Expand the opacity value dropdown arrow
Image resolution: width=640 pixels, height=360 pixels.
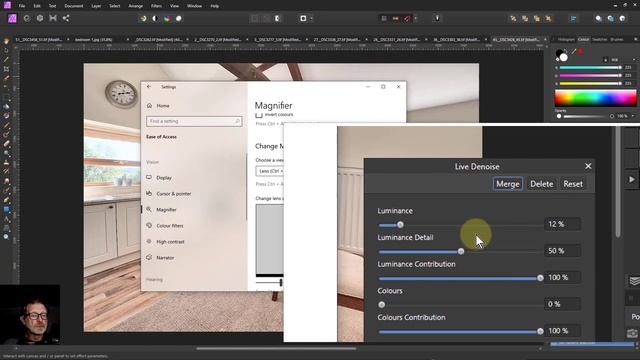pos(633,116)
